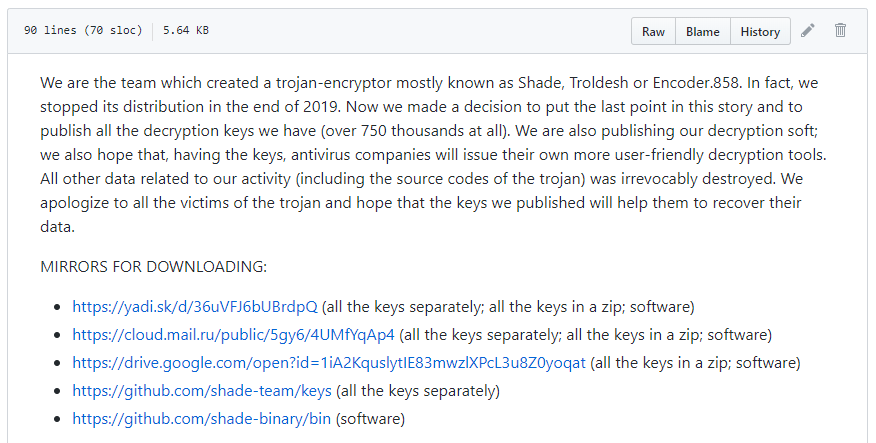Click the pencil icon to edit file
Viewport: 876px width, 443px height.
point(808,31)
